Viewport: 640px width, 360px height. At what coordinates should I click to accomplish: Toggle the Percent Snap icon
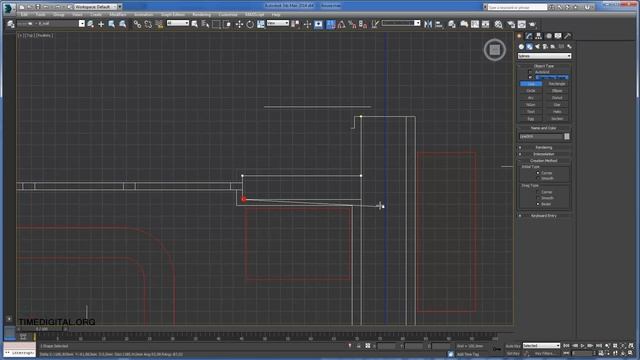pyautogui.click(x=352, y=24)
